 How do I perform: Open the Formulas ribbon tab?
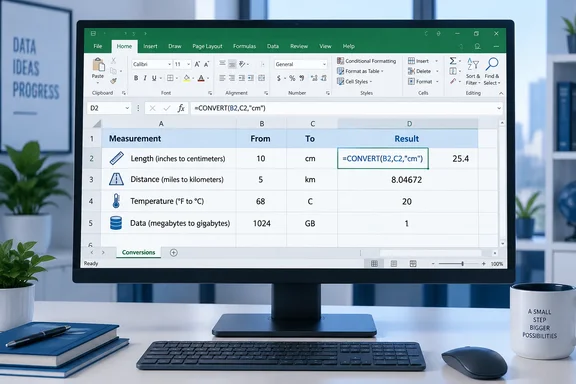[x=244, y=46]
